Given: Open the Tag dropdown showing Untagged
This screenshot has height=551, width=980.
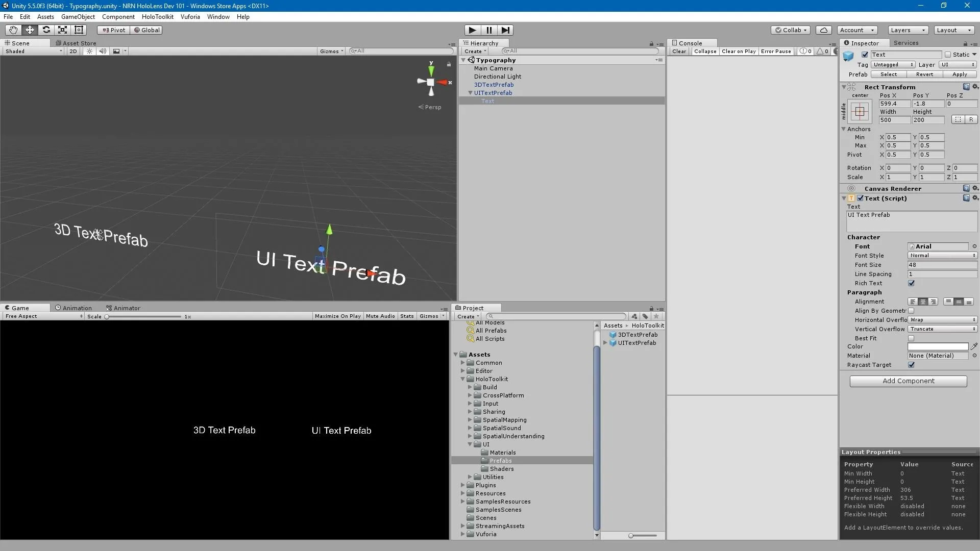Looking at the screenshot, I should coord(893,65).
